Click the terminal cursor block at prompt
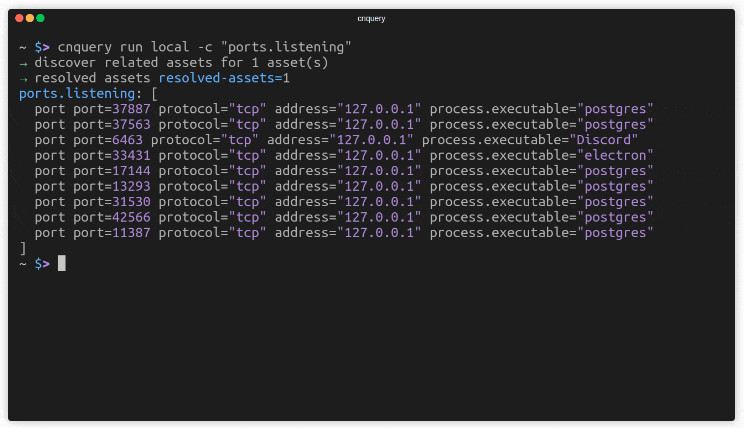 click(x=62, y=263)
